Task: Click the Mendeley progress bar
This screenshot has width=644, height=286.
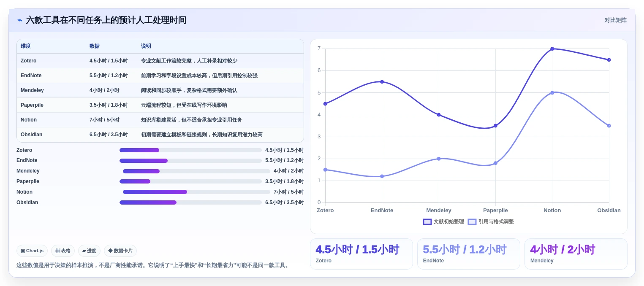Action: [196, 171]
